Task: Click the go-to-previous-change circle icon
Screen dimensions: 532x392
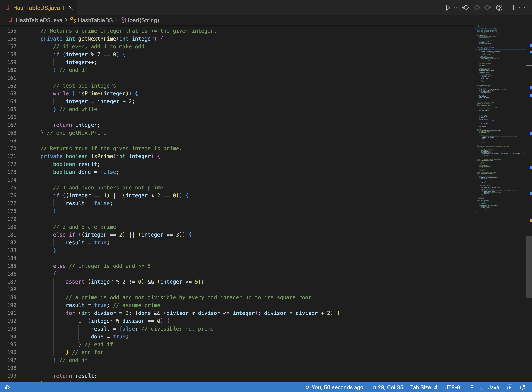Action: pos(465,8)
